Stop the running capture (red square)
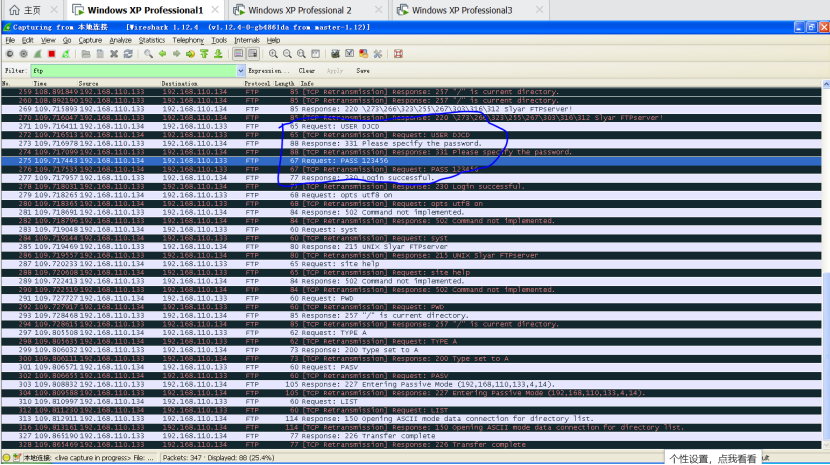The image size is (830, 465). click(51, 54)
